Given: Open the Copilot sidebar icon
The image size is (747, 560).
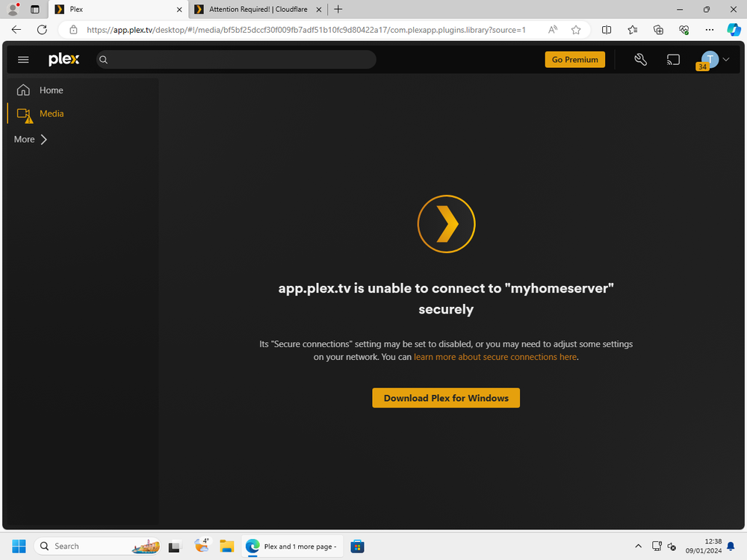Looking at the screenshot, I should [x=734, y=30].
